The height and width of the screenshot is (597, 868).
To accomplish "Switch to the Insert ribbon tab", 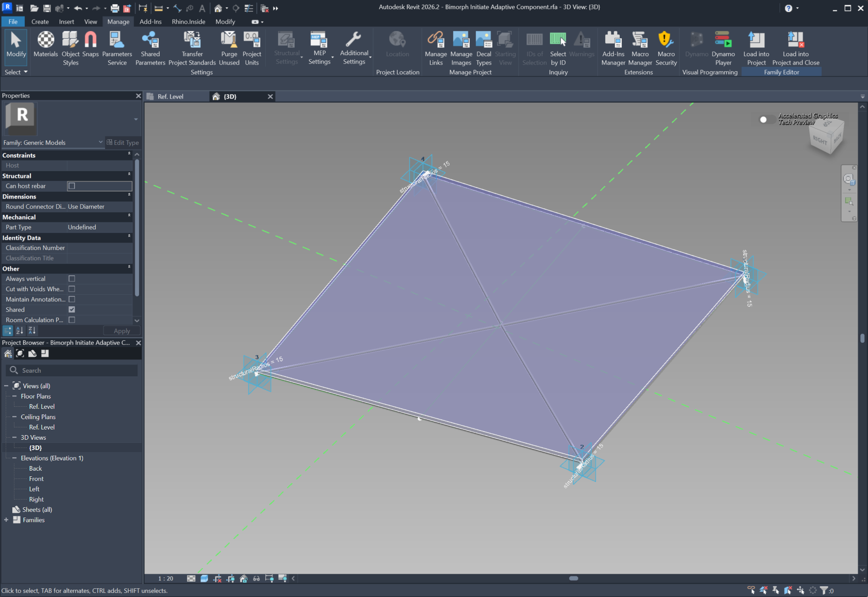I will (x=66, y=22).
